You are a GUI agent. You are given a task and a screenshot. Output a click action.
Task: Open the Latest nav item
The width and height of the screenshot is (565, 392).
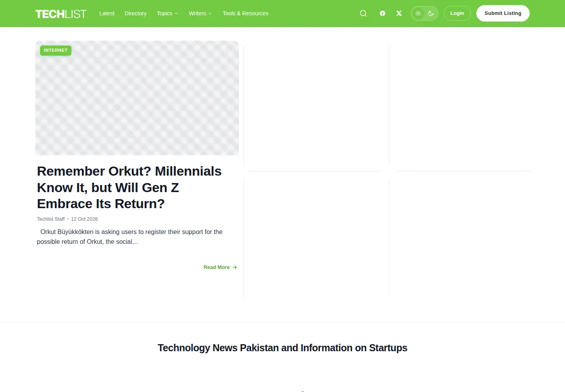107,13
